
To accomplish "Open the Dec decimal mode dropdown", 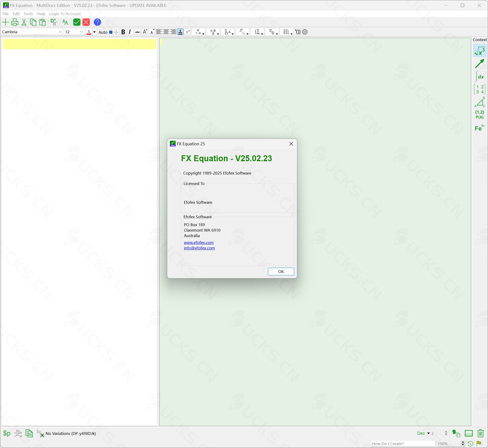I will 423,433.
